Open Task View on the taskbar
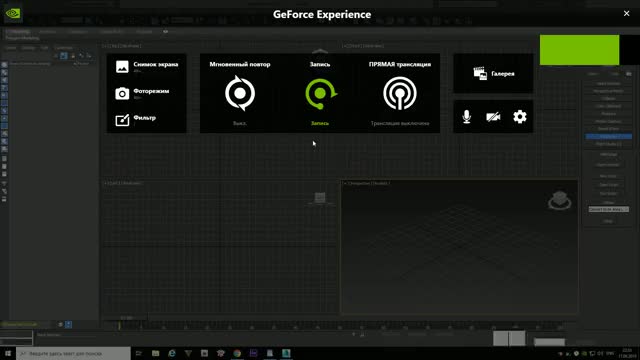Screen dimensions: 640x360 tap(139, 353)
